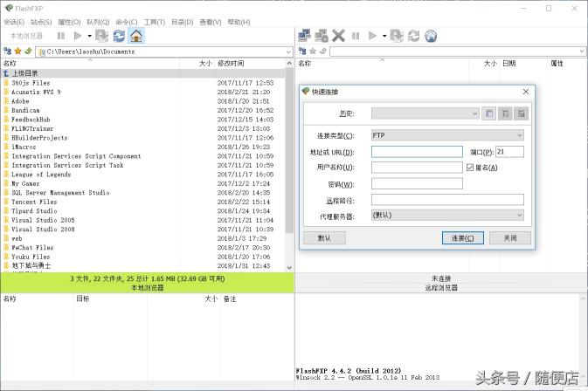This screenshot has height=391, width=588.
Task: Click third icon beside history dropdown
Action: tap(522, 113)
